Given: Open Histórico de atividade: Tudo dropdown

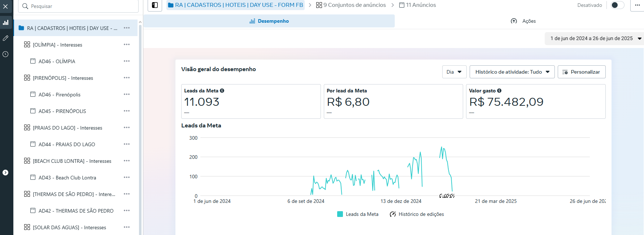Looking at the screenshot, I should pos(512,72).
